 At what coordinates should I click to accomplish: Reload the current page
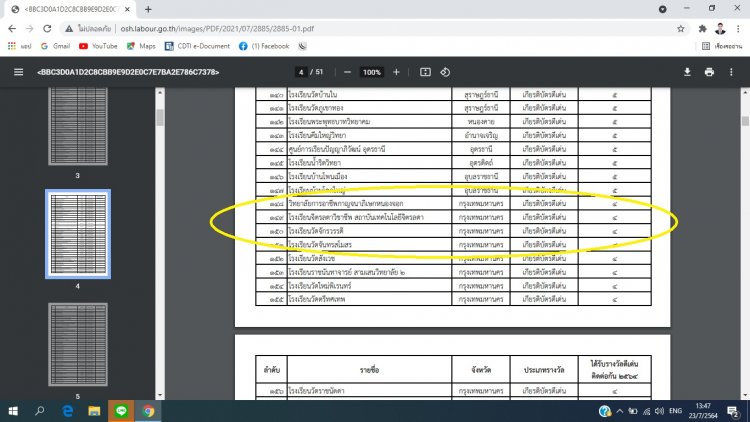click(x=47, y=29)
